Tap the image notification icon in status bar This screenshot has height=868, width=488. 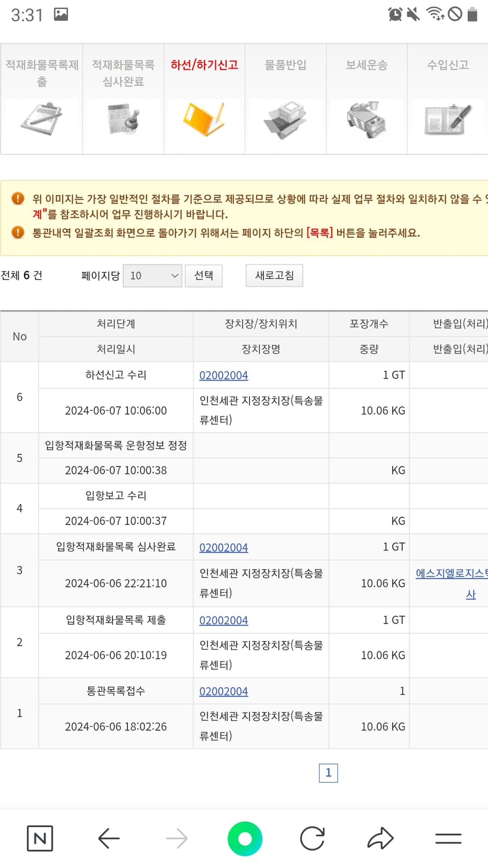61,14
